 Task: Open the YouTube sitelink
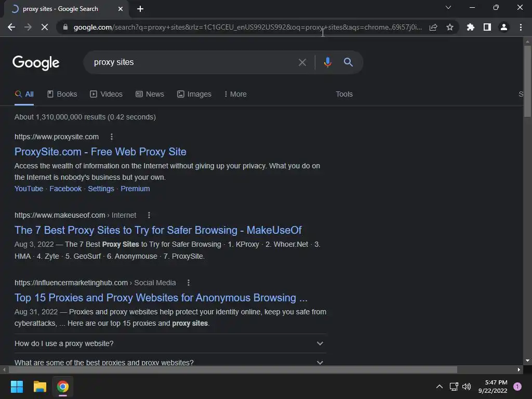(29, 189)
